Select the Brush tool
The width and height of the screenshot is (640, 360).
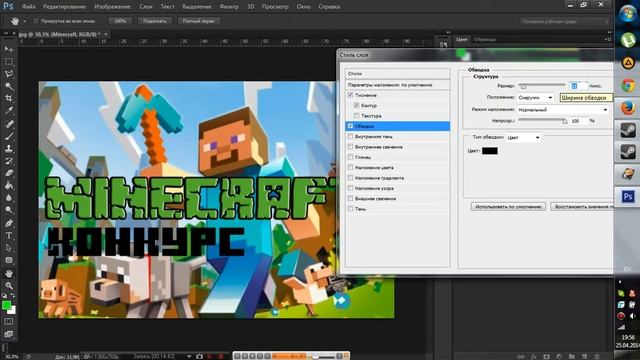(9, 136)
